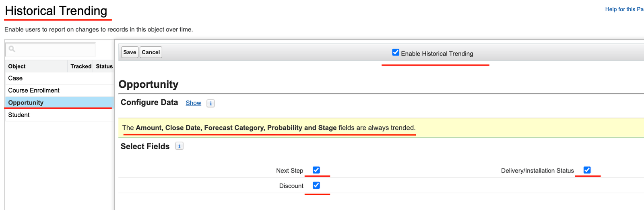Viewport: 644px width, 210px height.
Task: Click the Enable Historical Trending label text
Action: (437, 54)
